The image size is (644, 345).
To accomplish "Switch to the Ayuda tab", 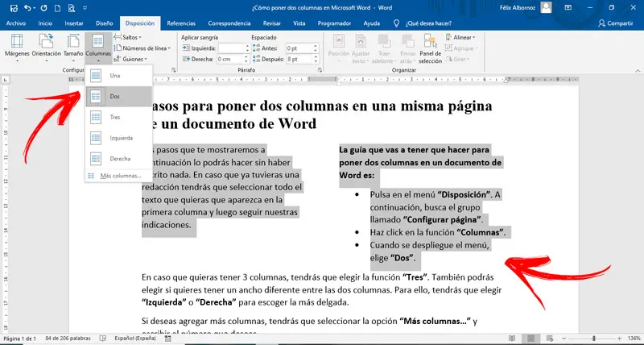I will [372, 23].
